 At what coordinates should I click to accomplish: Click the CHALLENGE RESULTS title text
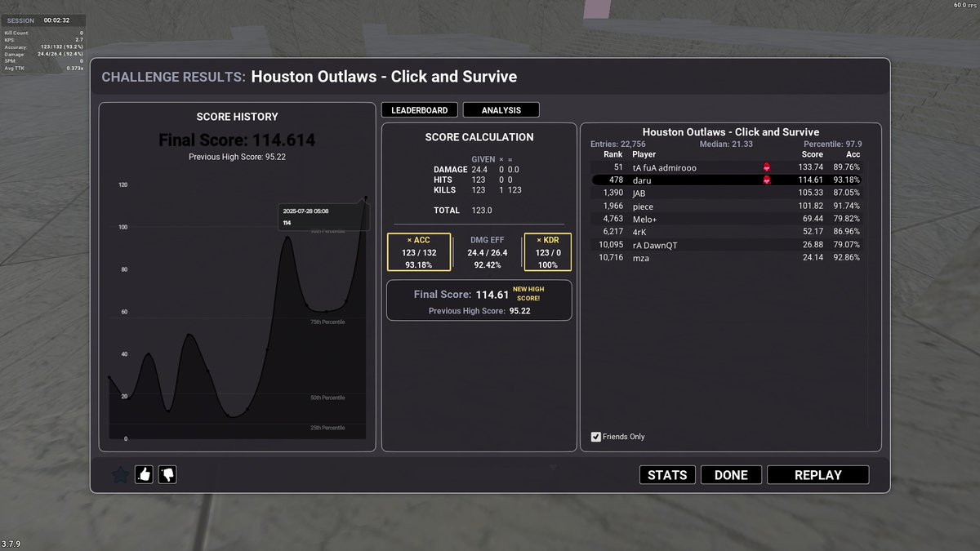[x=173, y=77]
